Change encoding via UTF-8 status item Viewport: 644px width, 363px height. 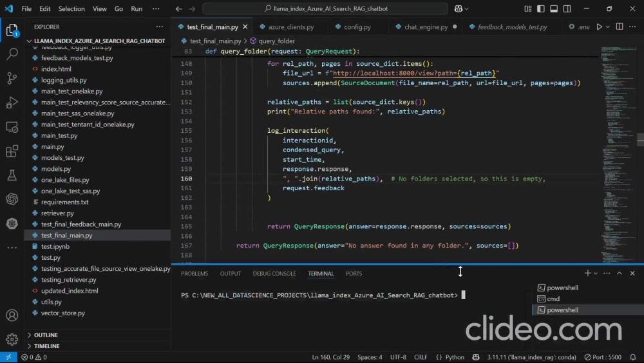[x=398, y=357]
